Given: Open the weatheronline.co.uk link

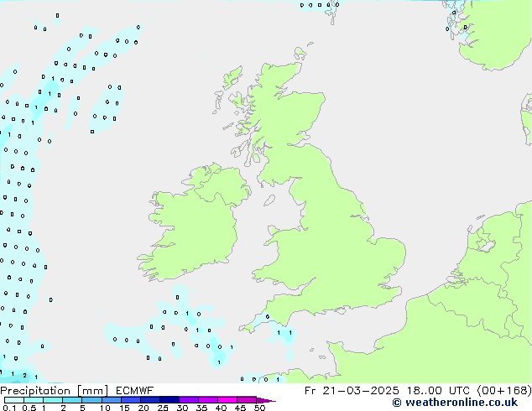Looking at the screenshot, I should point(455,403).
